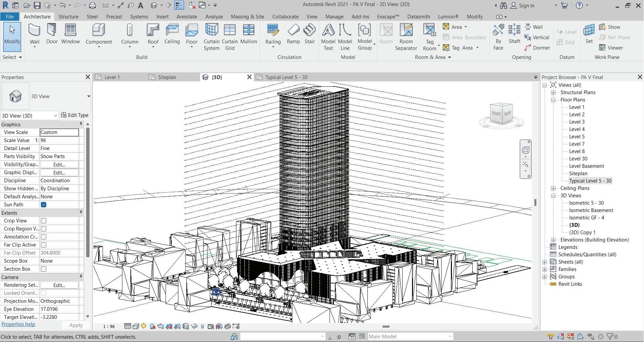The width and height of the screenshot is (644, 342).
Task: Disable the Sun Path checkbox
Action: pyautogui.click(x=44, y=205)
